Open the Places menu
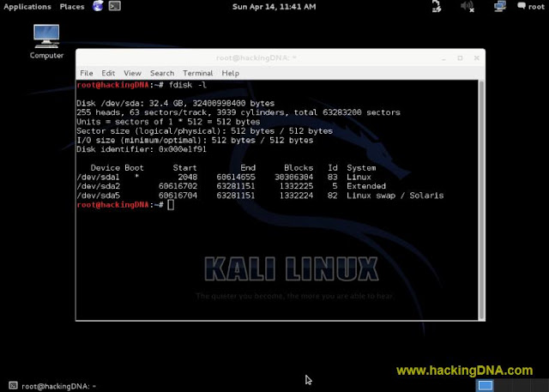 click(x=72, y=7)
